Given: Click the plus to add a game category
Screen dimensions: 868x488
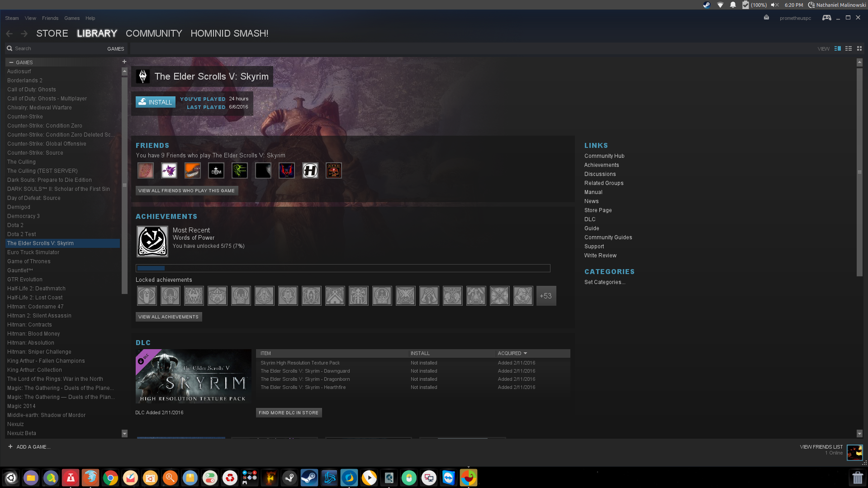Looking at the screenshot, I should pyautogui.click(x=124, y=62).
